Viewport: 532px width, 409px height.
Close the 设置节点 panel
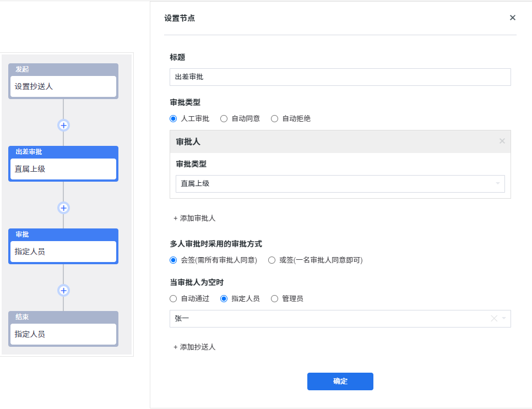[512, 18]
